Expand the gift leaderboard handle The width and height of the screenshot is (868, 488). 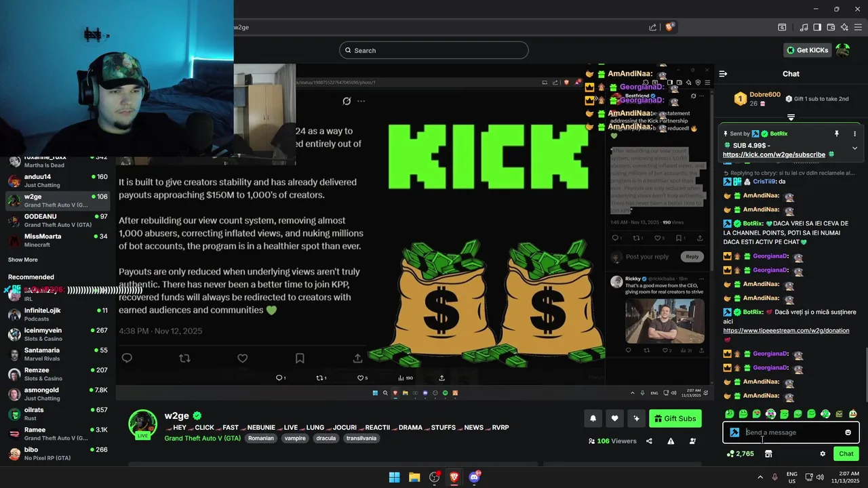(791, 117)
